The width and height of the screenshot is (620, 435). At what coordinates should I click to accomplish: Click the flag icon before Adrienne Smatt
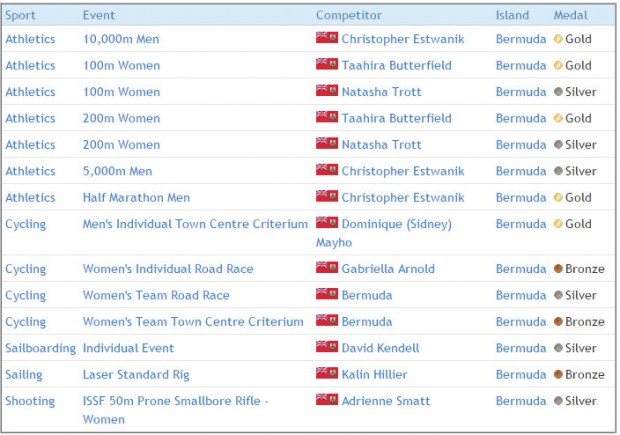coord(326,400)
